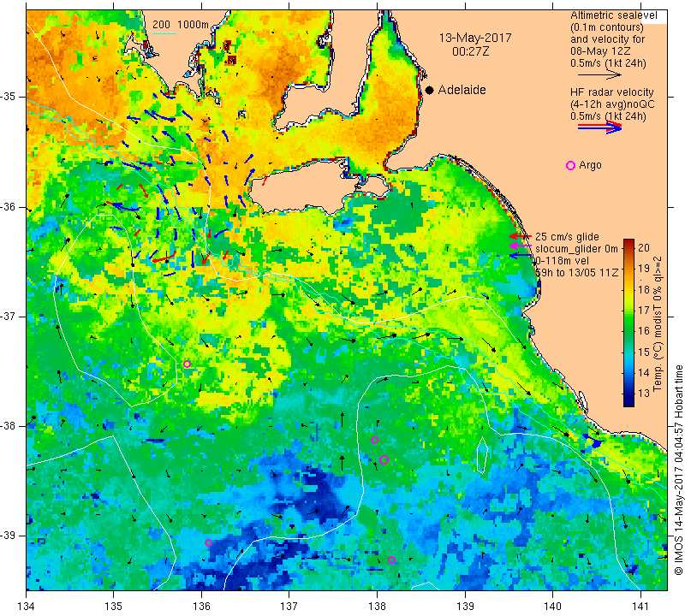Click the magenta Argo circle in the legend

point(570,165)
